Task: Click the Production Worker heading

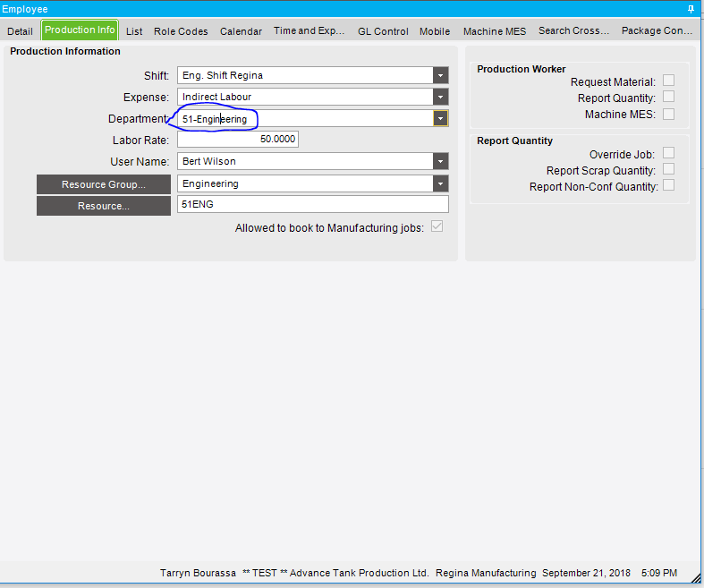Action: coord(522,69)
